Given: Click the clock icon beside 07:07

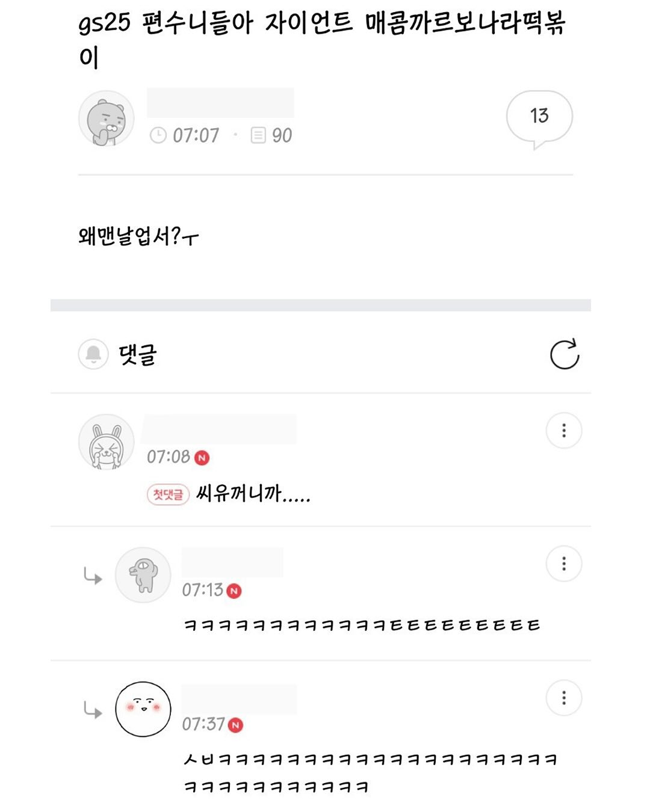Looking at the screenshot, I should point(158,135).
